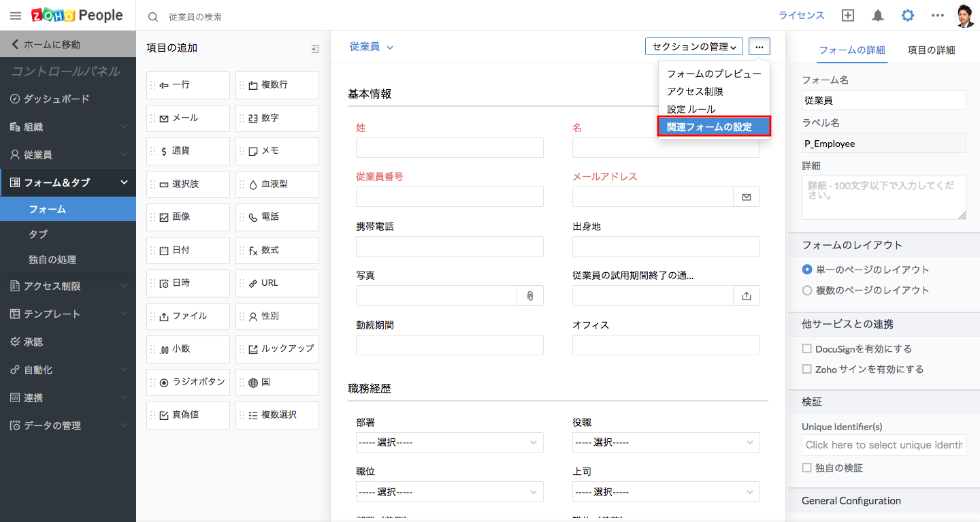Open the settings gear icon
Screen dimensions: 980x522
tap(908, 16)
